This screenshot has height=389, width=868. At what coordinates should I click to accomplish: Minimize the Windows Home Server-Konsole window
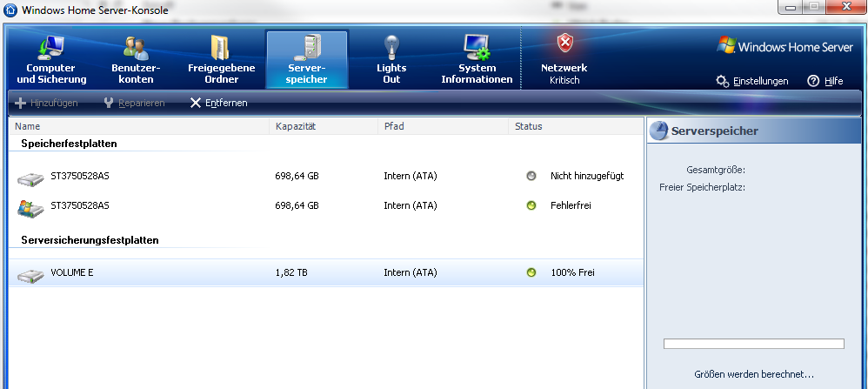pos(790,7)
